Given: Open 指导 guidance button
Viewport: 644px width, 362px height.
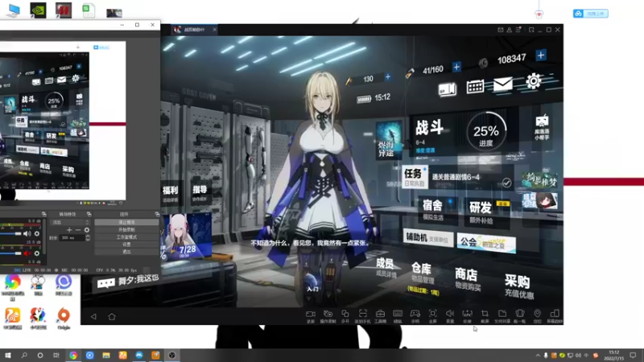Looking at the screenshot, I should [200, 193].
